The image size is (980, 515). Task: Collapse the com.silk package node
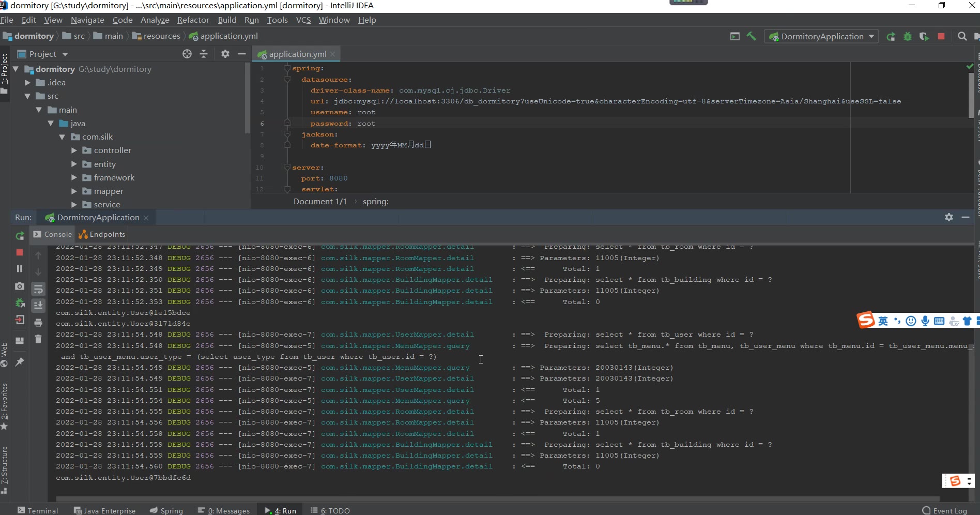[62, 137]
